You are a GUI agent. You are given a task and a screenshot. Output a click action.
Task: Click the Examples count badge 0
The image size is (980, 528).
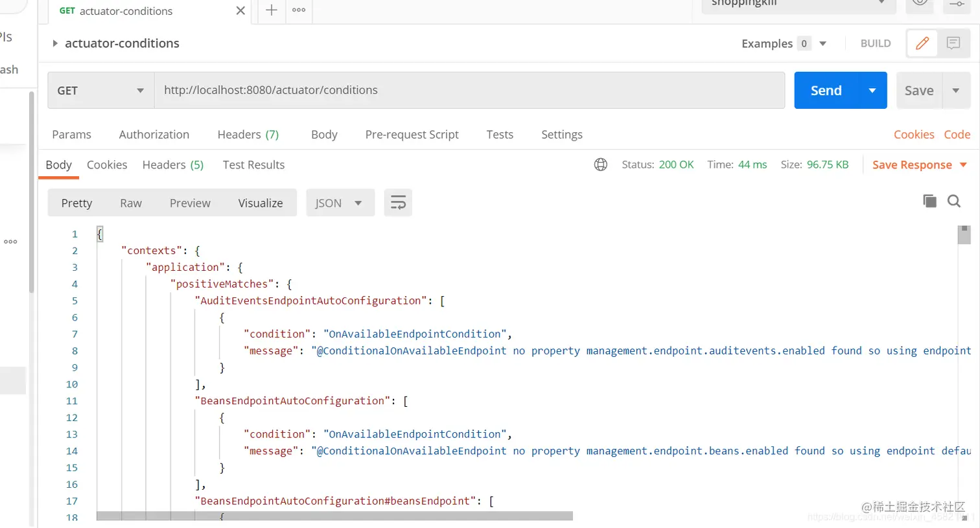tap(804, 43)
